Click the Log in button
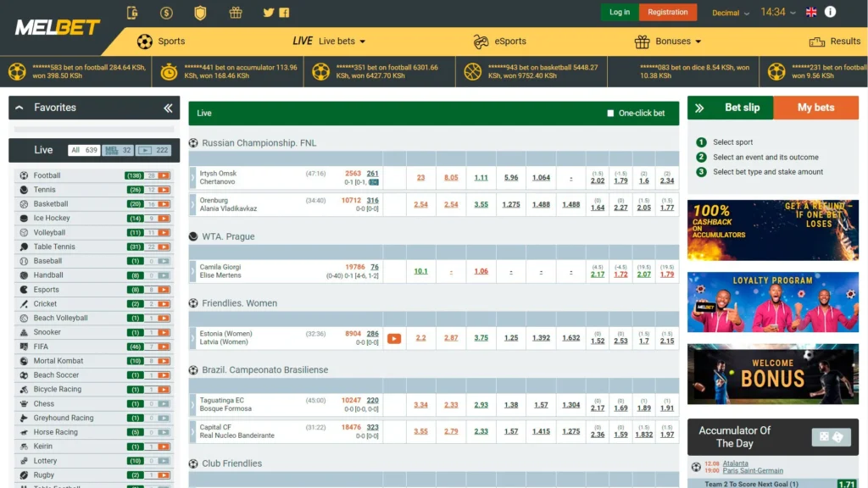Image resolution: width=868 pixels, height=488 pixels. (620, 12)
